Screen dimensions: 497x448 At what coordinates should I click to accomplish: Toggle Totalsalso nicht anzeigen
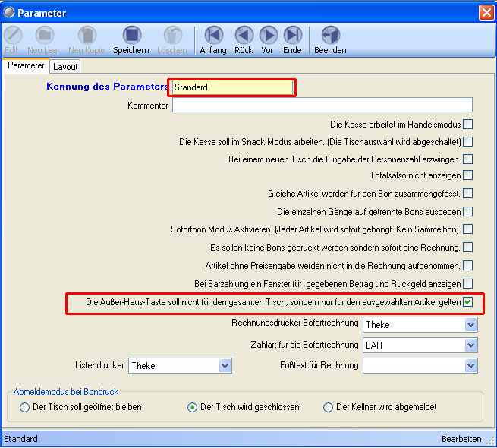tap(467, 175)
